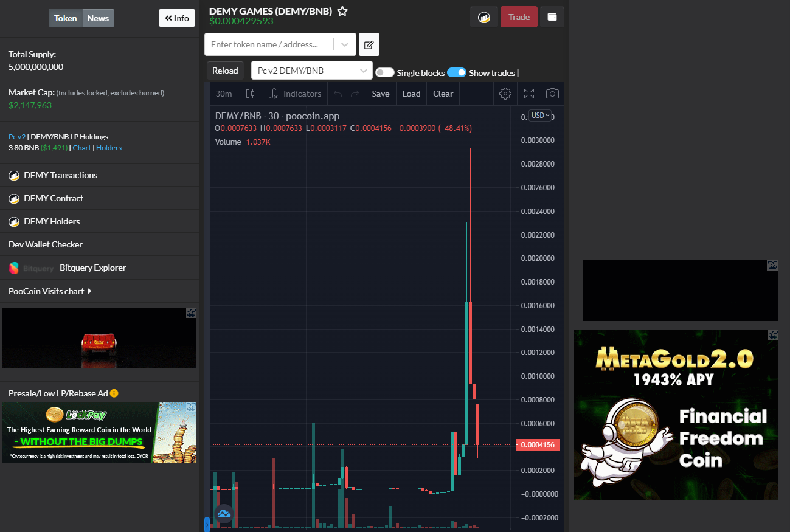Collapse the sidebar with the Info button
The height and width of the screenshot is (532, 790).
(177, 18)
